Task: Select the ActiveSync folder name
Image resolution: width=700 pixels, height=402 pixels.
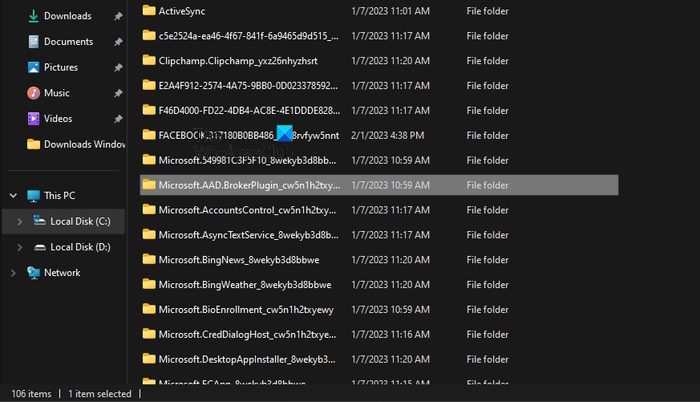Action: point(182,11)
